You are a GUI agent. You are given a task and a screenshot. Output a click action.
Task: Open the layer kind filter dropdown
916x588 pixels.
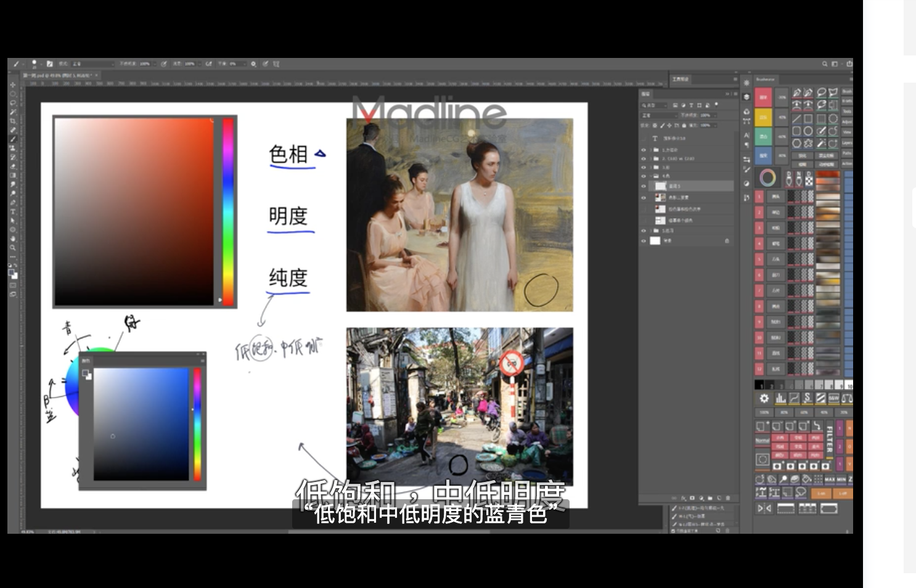654,105
